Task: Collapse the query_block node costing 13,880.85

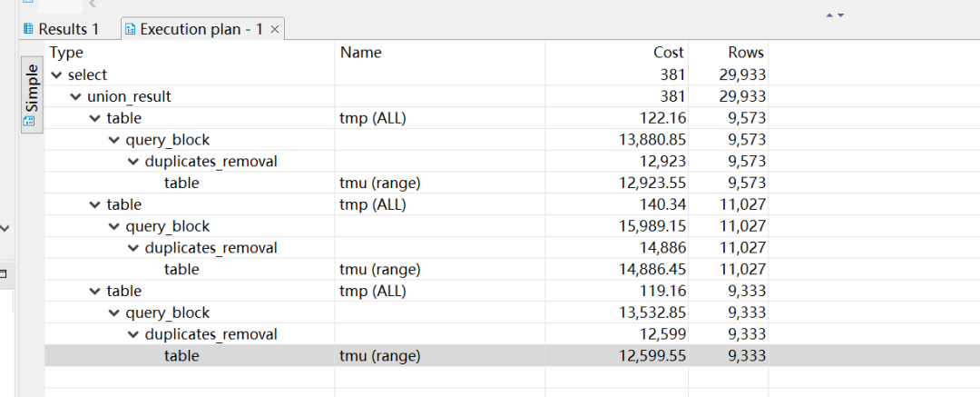Action: (x=113, y=140)
